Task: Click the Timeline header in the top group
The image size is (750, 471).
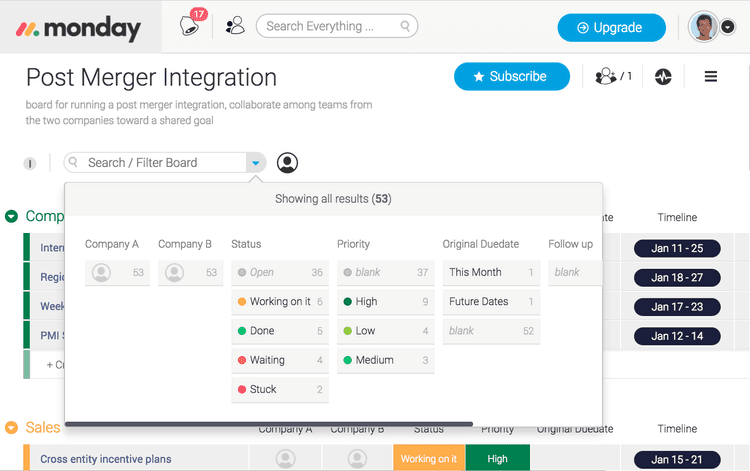Action: pos(677,218)
